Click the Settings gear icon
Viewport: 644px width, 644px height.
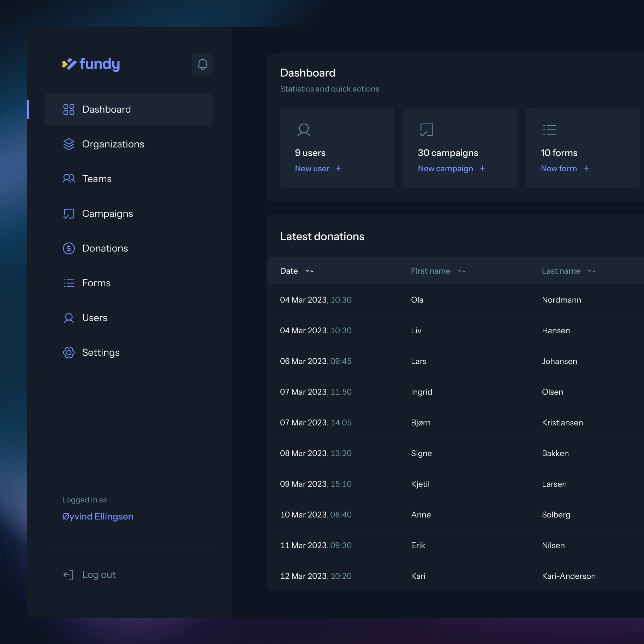[69, 352]
